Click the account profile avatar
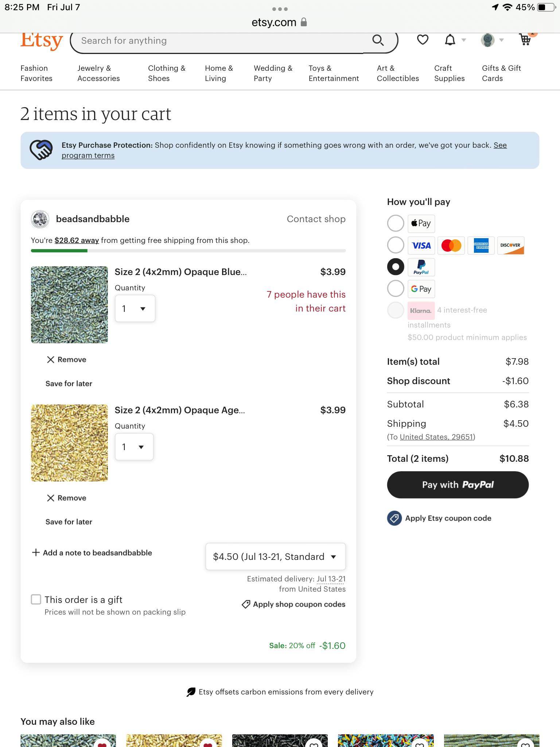This screenshot has height=747, width=560. coord(488,40)
